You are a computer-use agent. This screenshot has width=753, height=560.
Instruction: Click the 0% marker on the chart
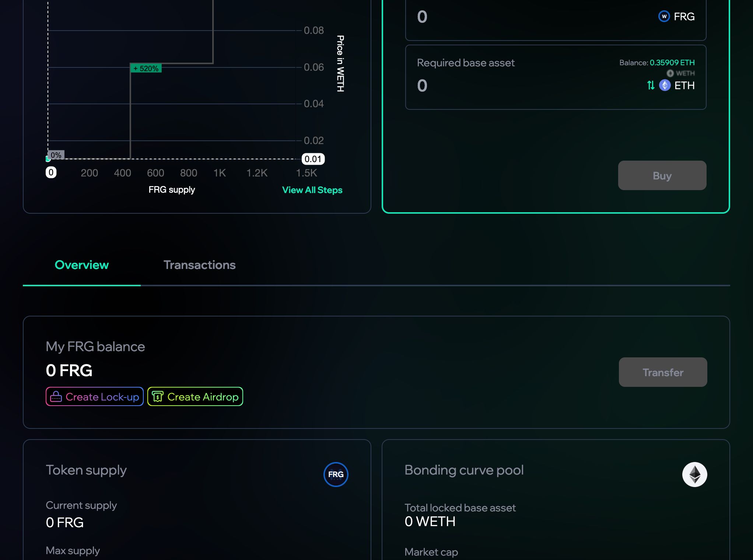coord(56,155)
